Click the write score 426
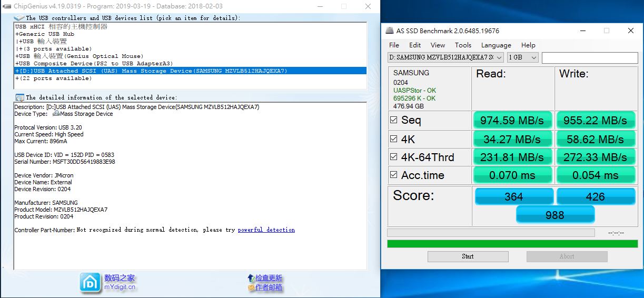 tap(596, 196)
